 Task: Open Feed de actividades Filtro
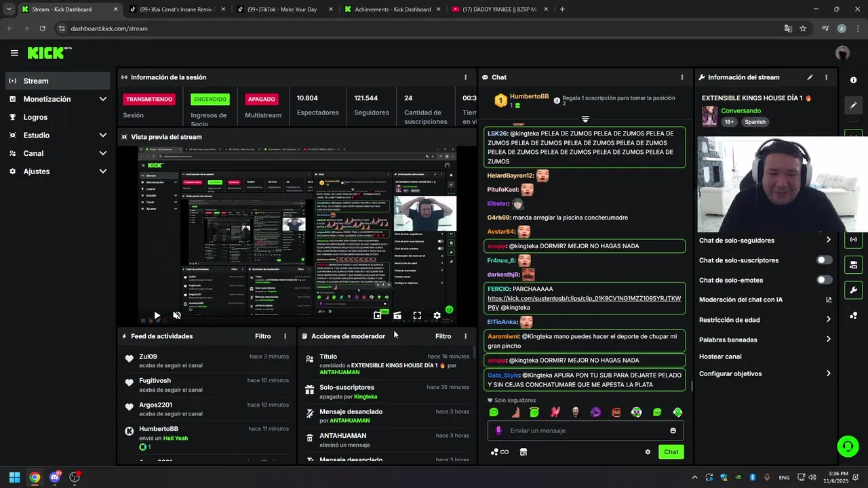[262, 336]
